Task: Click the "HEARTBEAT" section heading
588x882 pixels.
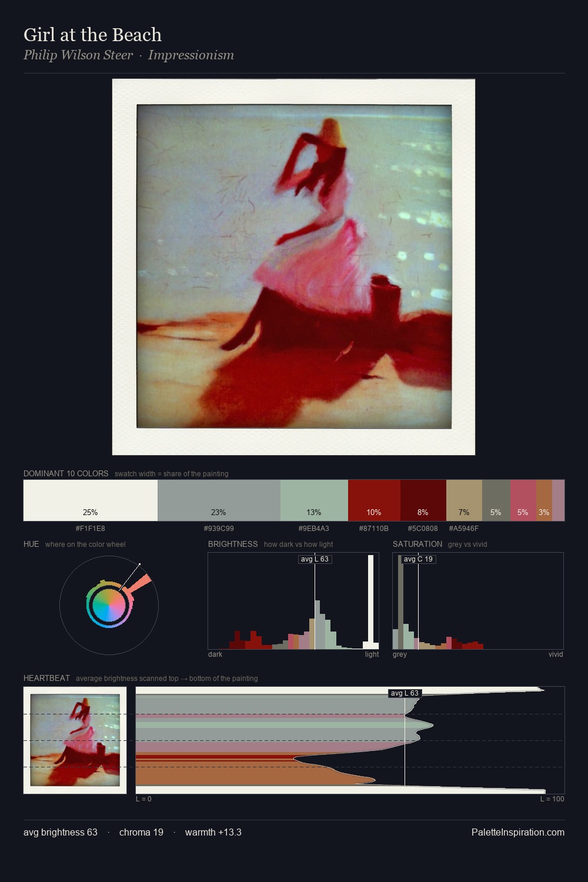Action: pos(46,678)
